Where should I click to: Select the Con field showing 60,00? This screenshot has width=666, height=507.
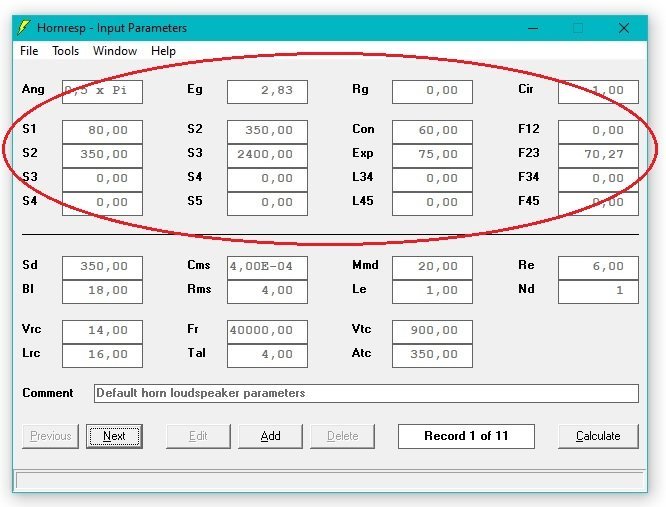pos(432,132)
